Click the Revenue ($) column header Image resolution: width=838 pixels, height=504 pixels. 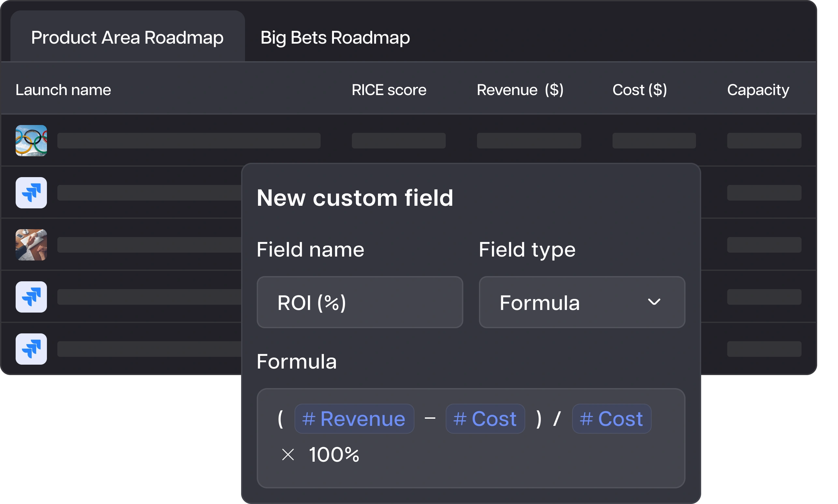520,90
